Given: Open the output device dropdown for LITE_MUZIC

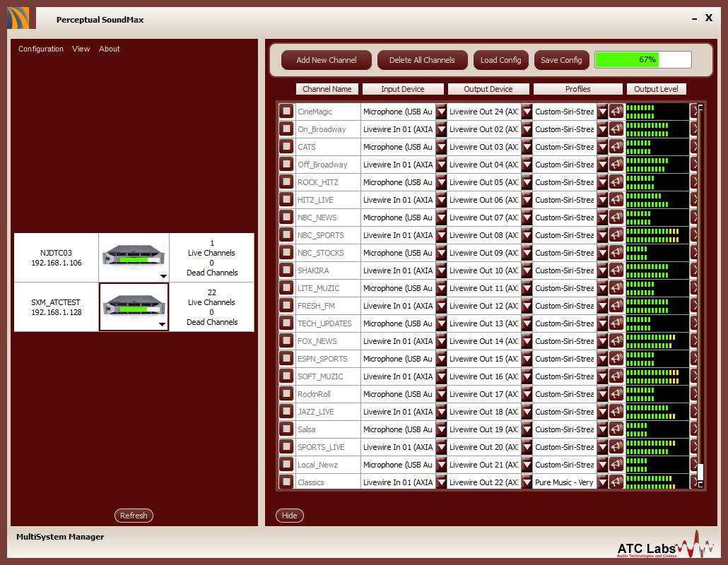Looking at the screenshot, I should click(x=527, y=287).
